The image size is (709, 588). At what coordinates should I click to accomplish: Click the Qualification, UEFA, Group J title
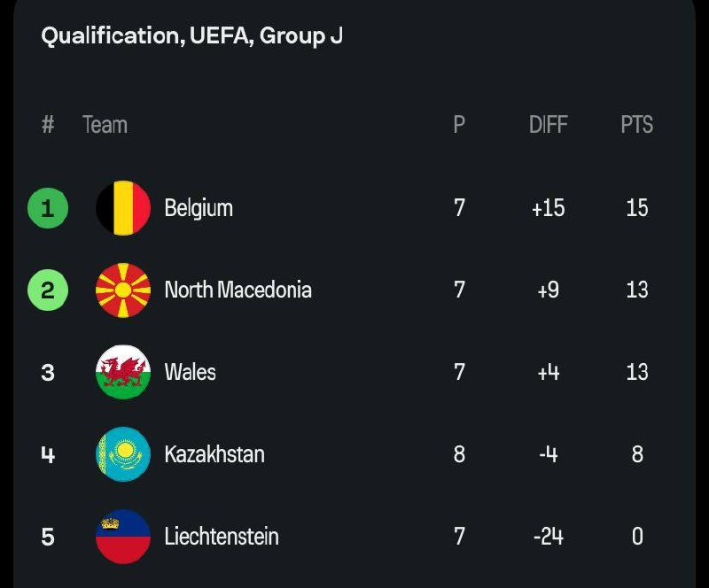[x=191, y=36]
